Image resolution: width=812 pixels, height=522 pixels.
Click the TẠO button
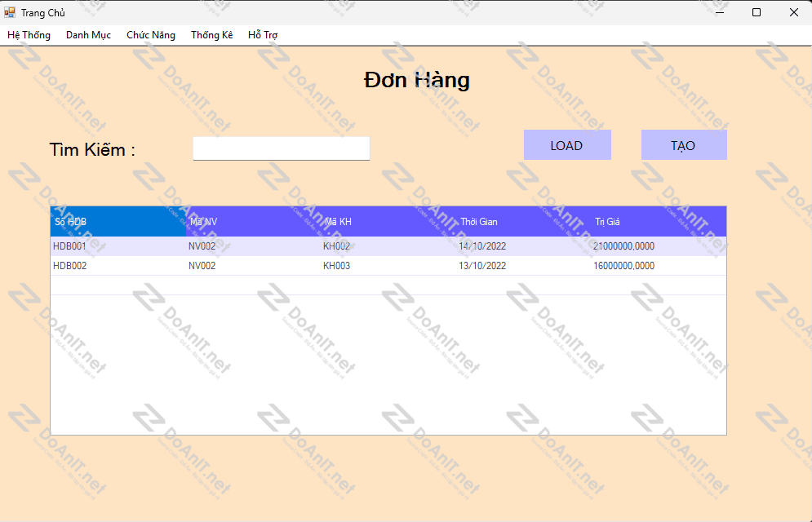pos(684,145)
